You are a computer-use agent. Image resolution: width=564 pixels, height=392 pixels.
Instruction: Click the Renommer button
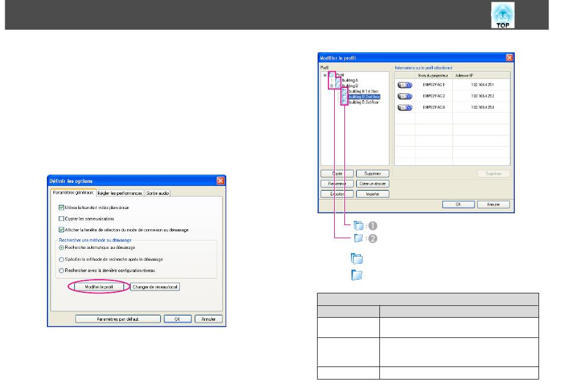pos(337,184)
